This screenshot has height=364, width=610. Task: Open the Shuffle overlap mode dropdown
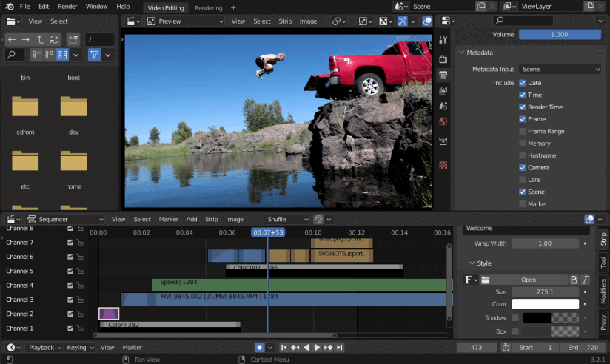coord(286,219)
